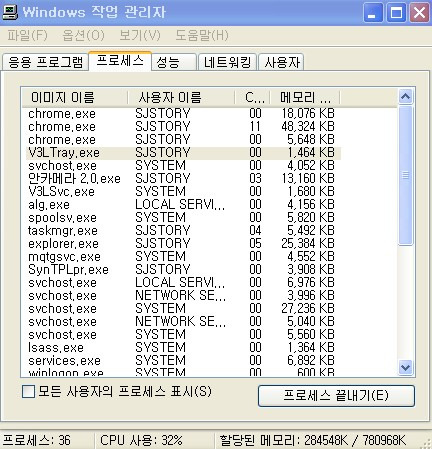Click the 할당된 메모리 status entry
The image size is (432, 449).
(x=313, y=441)
